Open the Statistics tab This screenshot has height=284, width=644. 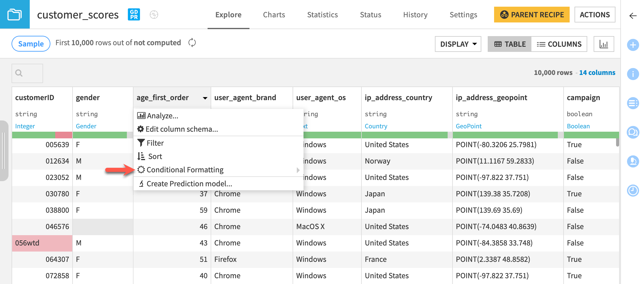[322, 15]
